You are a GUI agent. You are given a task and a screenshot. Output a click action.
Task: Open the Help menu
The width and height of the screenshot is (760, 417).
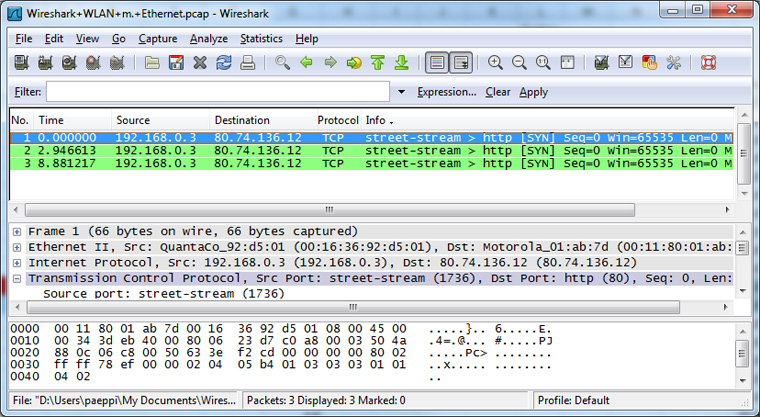(307, 39)
